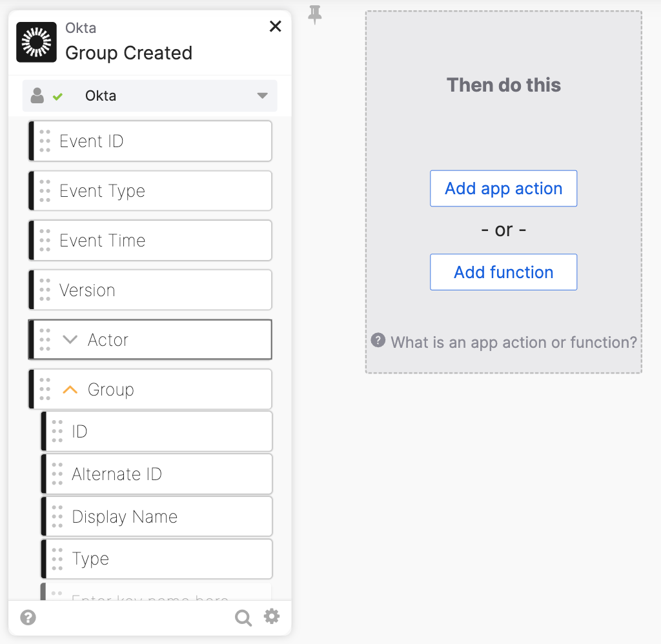Click the Add app action button
661x644 pixels.
[x=503, y=188]
